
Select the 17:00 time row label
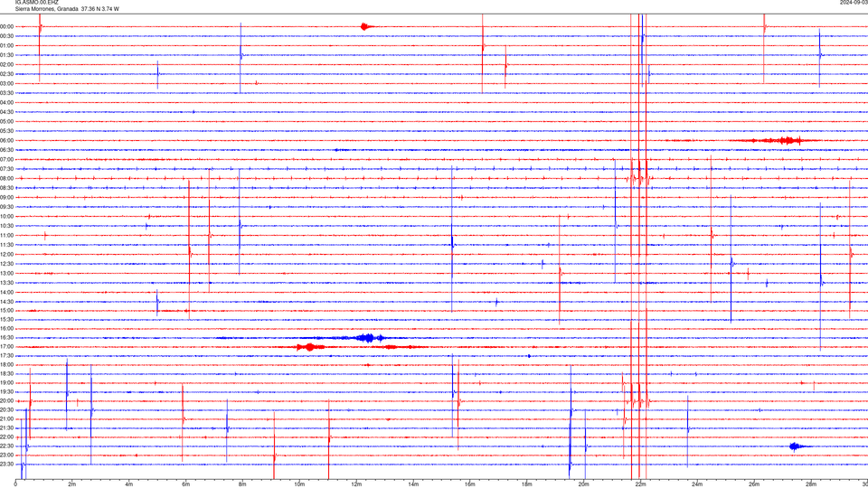tap(7, 346)
